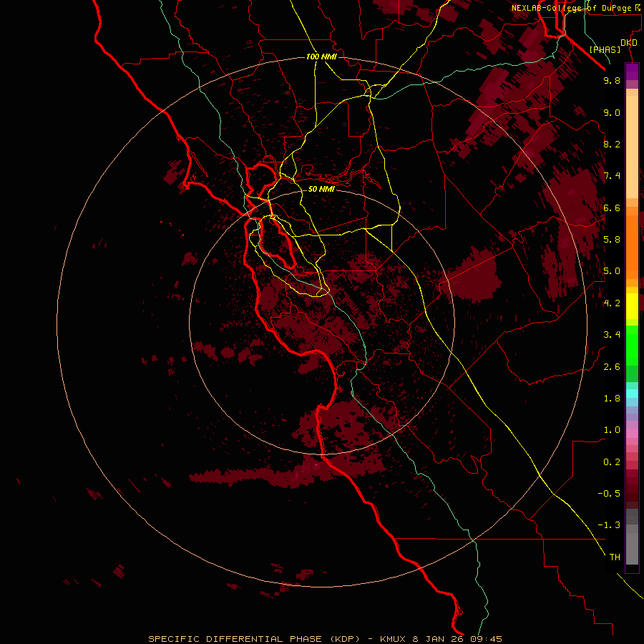Viewport: 644px width, 644px height.
Task: Click the 5.0 value on the scale
Action: [612, 271]
